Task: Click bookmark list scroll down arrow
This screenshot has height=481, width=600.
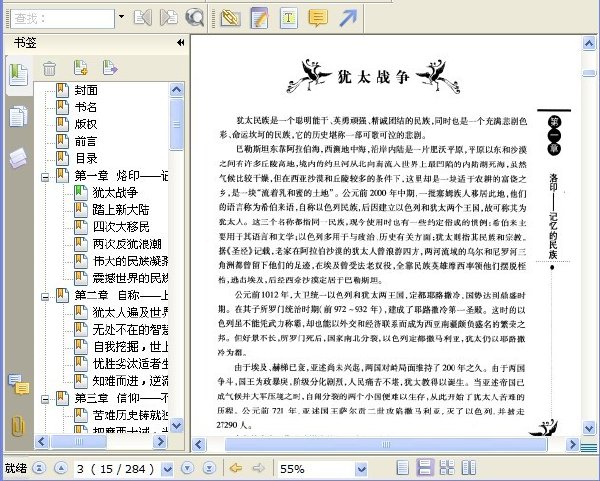Action: pyautogui.click(x=176, y=425)
